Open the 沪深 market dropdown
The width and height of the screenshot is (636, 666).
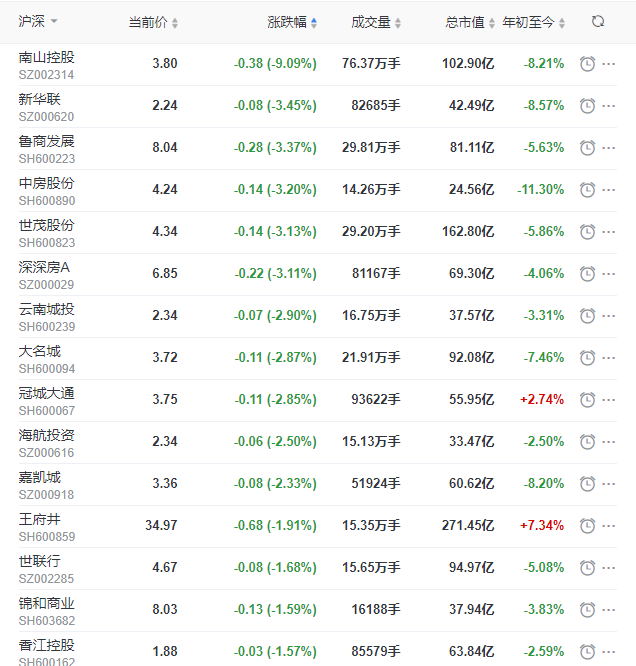click(37, 21)
